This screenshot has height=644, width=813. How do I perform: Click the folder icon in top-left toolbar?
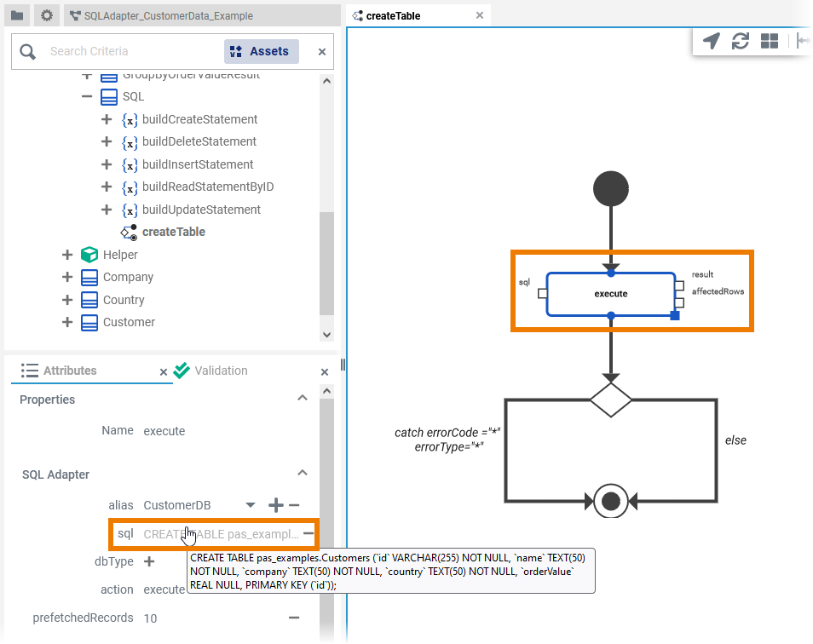(17, 15)
